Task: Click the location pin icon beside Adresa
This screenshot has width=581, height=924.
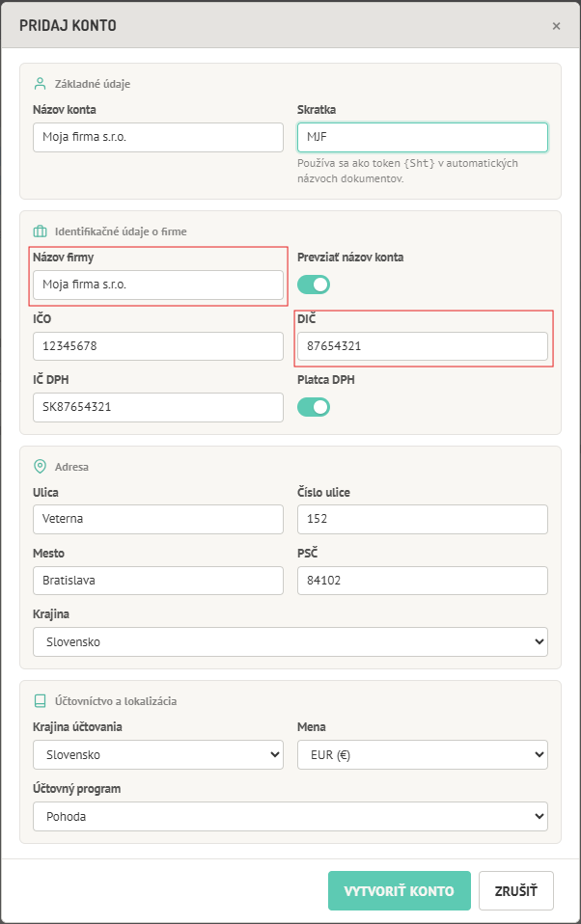Action: click(x=40, y=466)
